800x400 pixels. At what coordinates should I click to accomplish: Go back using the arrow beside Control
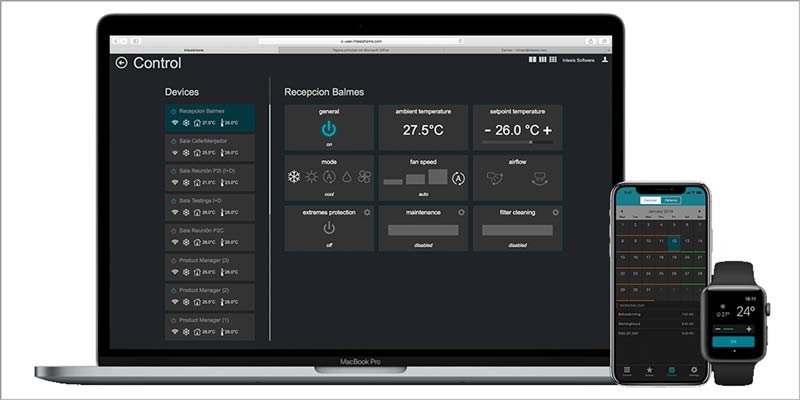coord(121,63)
